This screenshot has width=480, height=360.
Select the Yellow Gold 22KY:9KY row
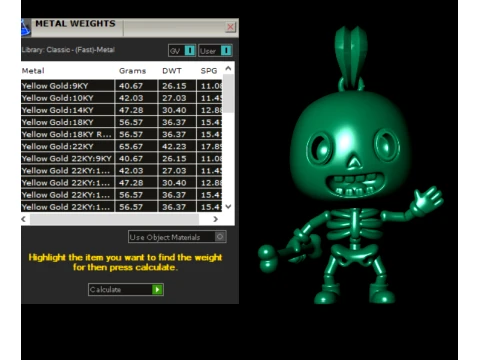tap(122, 158)
